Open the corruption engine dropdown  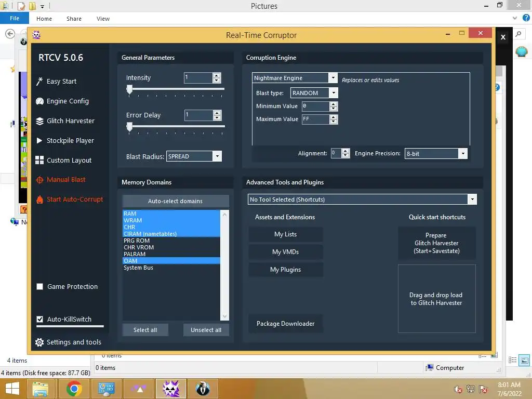(x=333, y=78)
